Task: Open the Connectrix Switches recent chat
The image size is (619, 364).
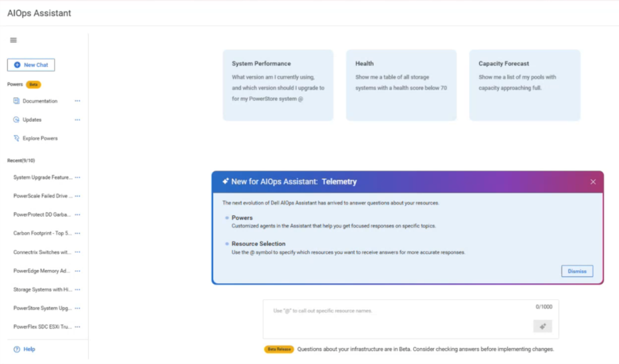Action: [x=42, y=252]
